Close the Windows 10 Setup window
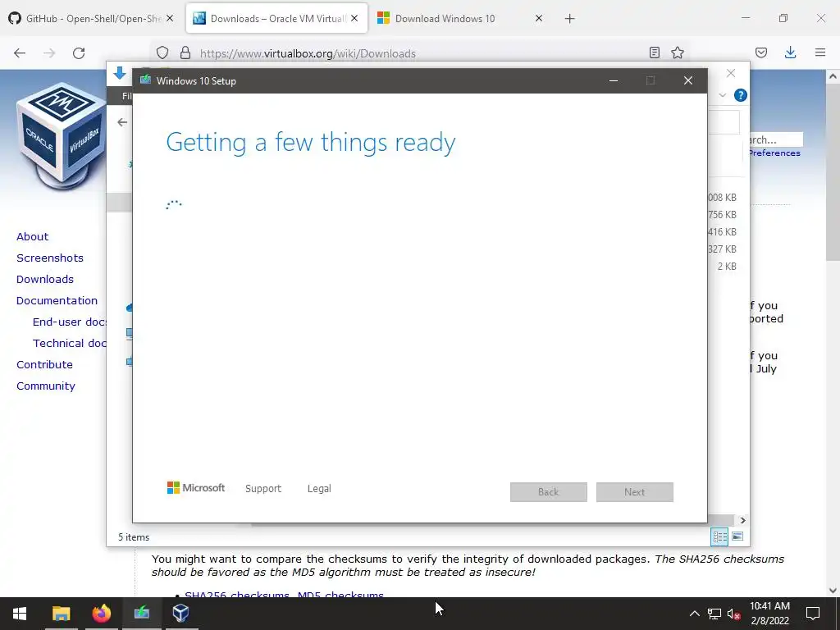The image size is (840, 630). click(688, 80)
